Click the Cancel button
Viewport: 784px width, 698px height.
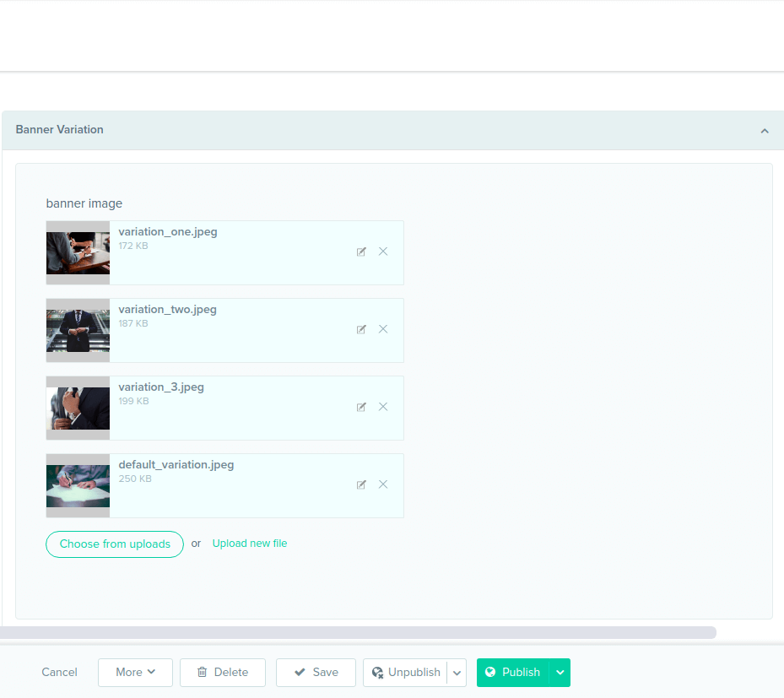[x=59, y=672]
